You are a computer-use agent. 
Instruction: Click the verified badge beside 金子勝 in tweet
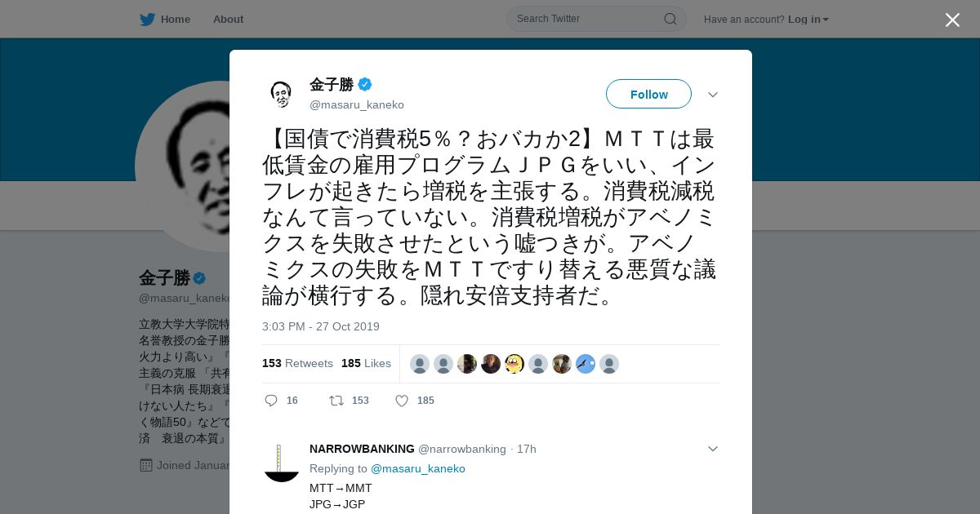point(365,84)
